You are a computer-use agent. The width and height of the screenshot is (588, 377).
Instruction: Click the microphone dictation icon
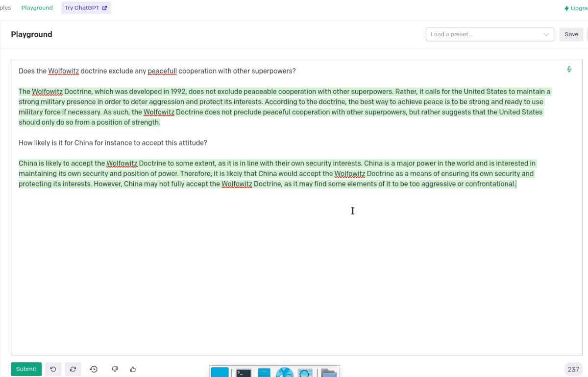pos(569,70)
